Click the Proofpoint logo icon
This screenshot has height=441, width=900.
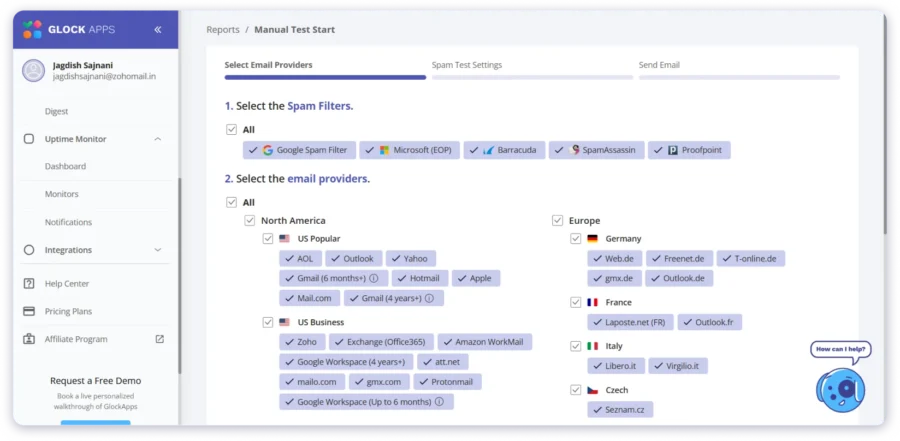[673, 150]
